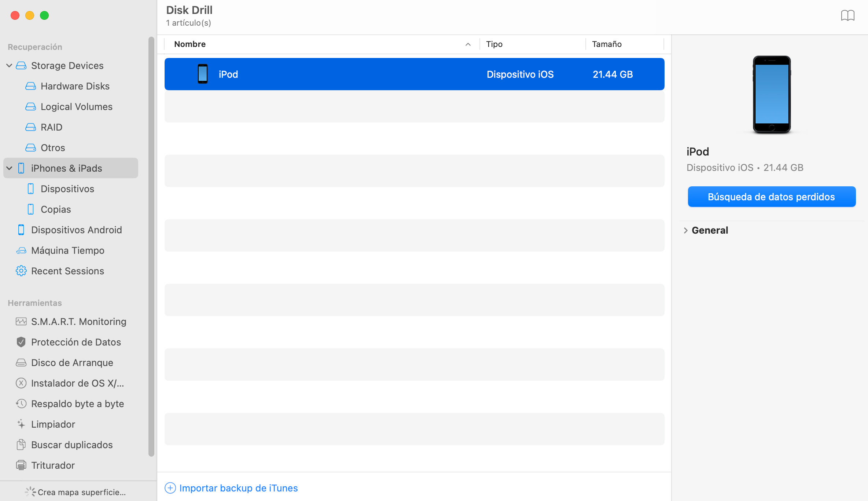Select iPod device in device list
868x501 pixels.
414,74
